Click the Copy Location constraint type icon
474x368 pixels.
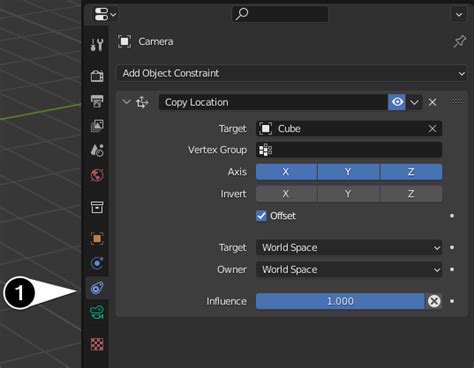[x=142, y=102]
